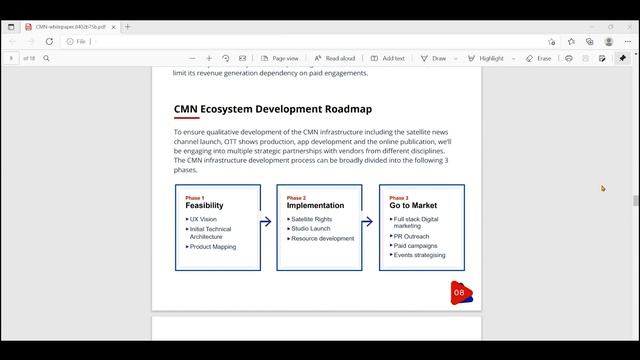Click the 'Product Mapping' bullet text
Image resolution: width=640 pixels, height=360 pixels.
(213, 247)
